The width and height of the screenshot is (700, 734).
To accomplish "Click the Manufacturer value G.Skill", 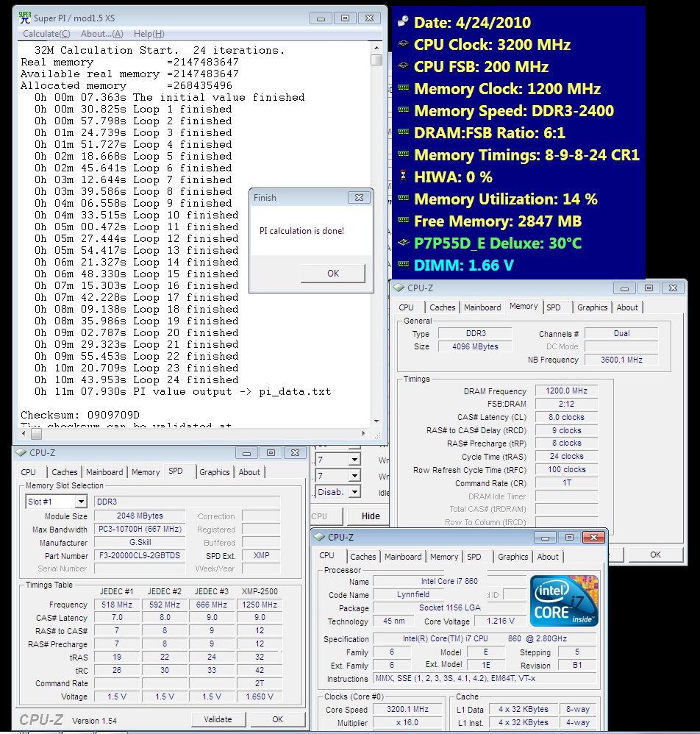I will [x=140, y=543].
